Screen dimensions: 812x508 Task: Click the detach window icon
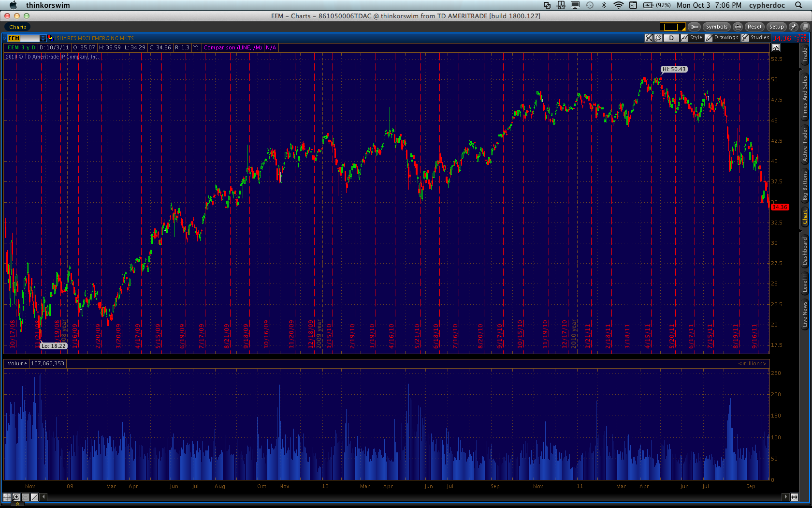coord(805,27)
